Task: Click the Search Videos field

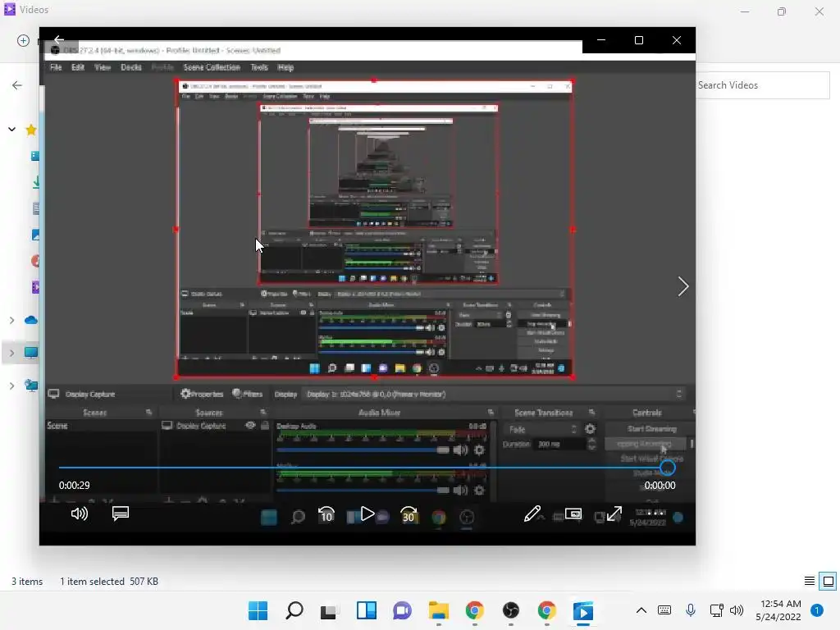Action: coord(763,85)
